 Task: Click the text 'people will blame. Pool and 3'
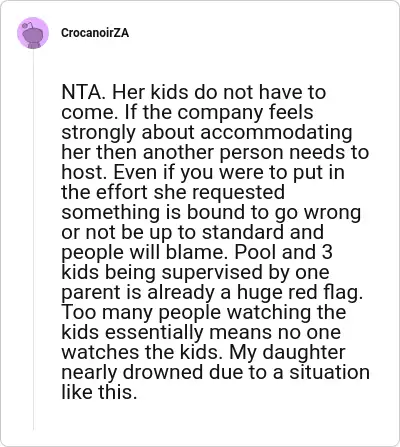tap(197, 252)
